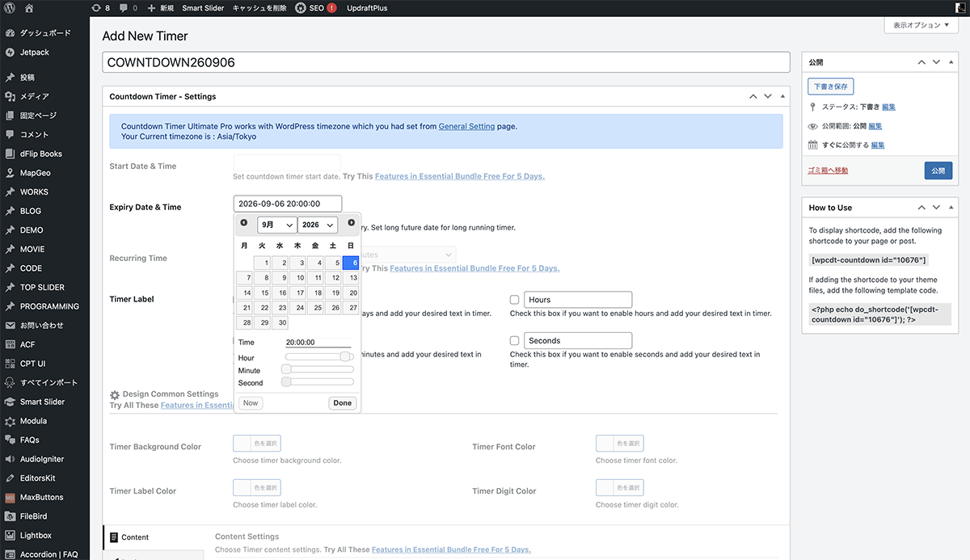The image size is (970, 560).
Task: Open the Smart Slider admin bar menu
Action: (x=202, y=8)
